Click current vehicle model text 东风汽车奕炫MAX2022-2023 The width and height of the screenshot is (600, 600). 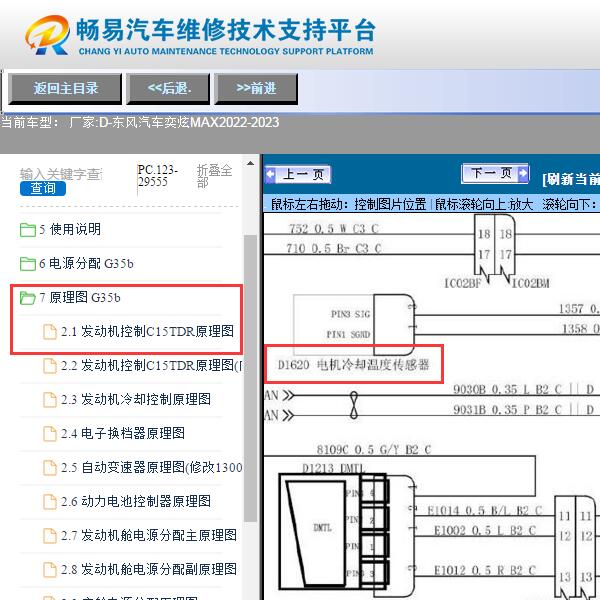(x=189, y=122)
